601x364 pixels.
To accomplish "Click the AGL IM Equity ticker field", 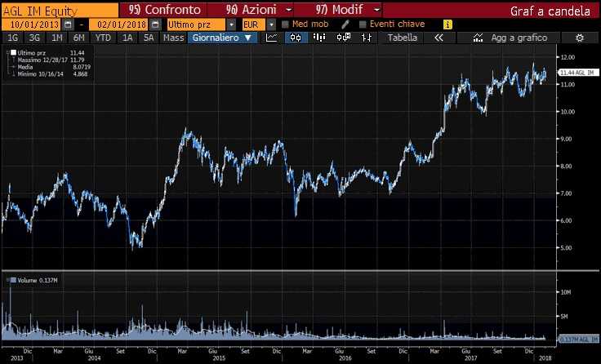I will 60,11.
